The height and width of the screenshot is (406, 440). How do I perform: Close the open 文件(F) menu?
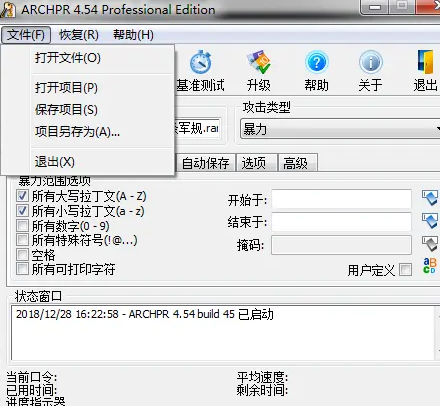pyautogui.click(x=26, y=35)
